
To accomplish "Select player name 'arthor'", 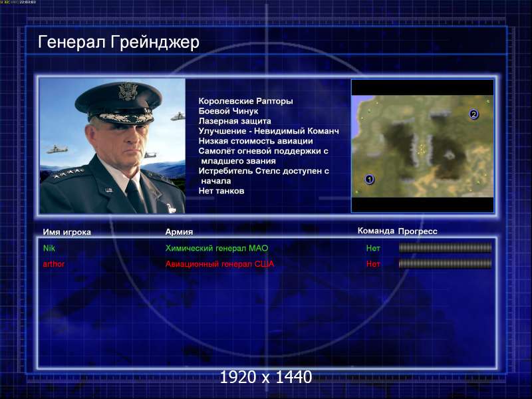I will [x=54, y=264].
